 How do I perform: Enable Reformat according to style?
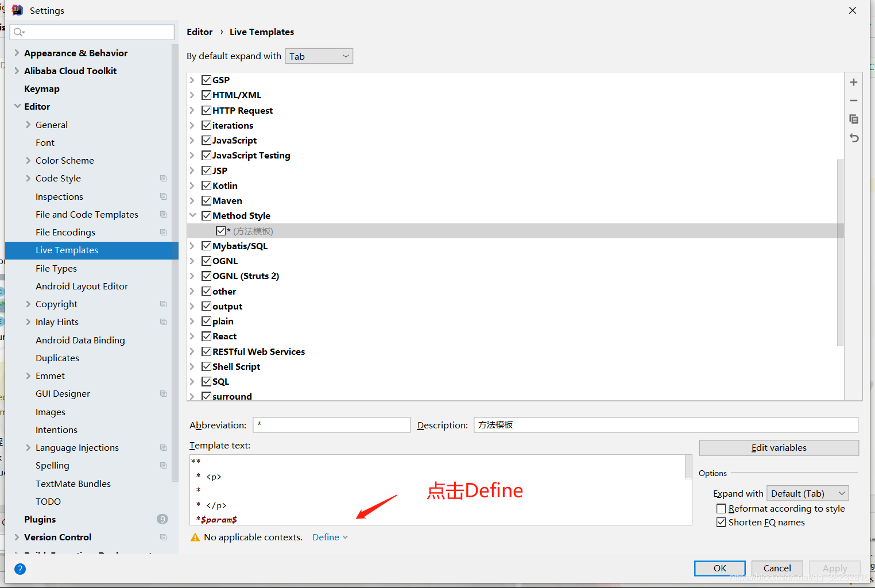721,509
